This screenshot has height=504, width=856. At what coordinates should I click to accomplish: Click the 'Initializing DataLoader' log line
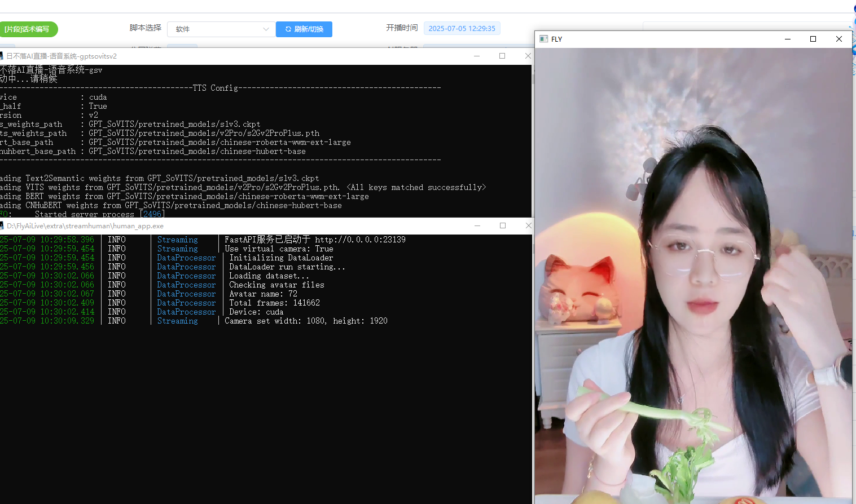click(281, 258)
